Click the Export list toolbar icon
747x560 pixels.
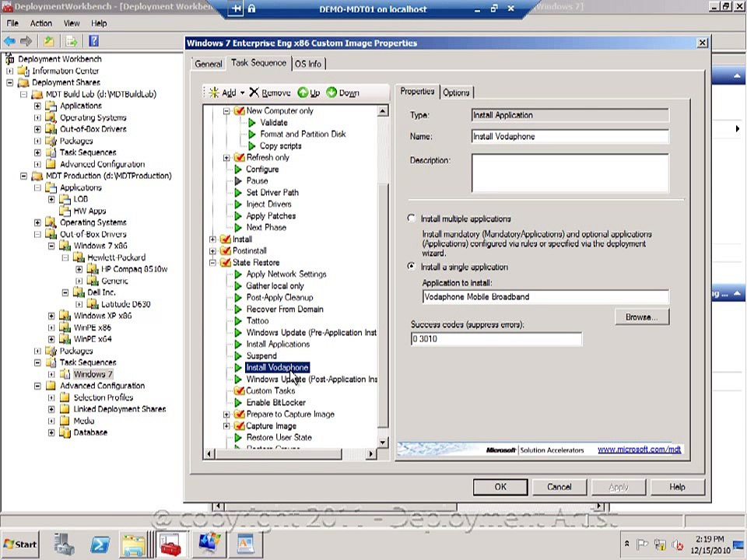click(x=72, y=41)
